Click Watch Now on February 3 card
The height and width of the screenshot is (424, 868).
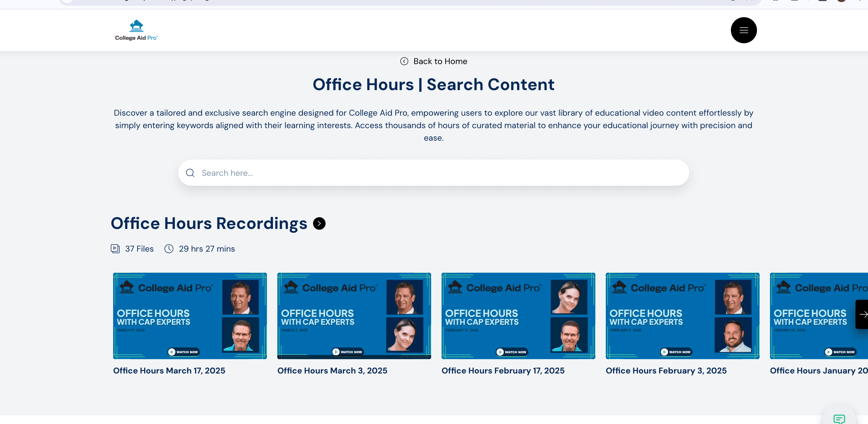676,352
